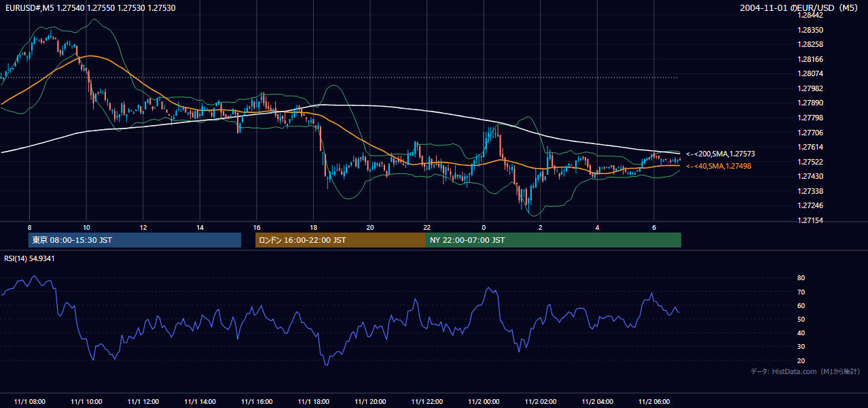Click price axis value 1.27614
Screen dimensions: 868x408
click(x=812, y=147)
